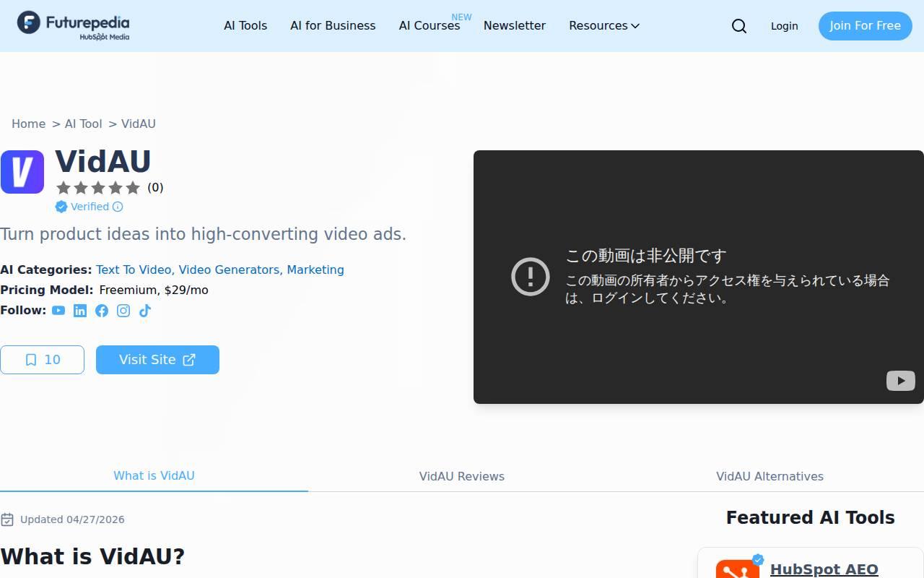Click the HubSpot AEO tool logo

coord(738,569)
